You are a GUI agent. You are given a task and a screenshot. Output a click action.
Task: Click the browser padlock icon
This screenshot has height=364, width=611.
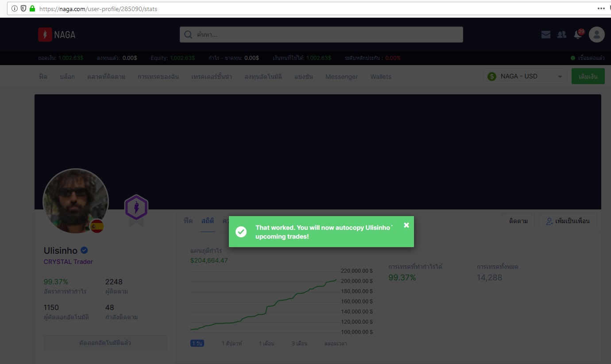pyautogui.click(x=32, y=8)
